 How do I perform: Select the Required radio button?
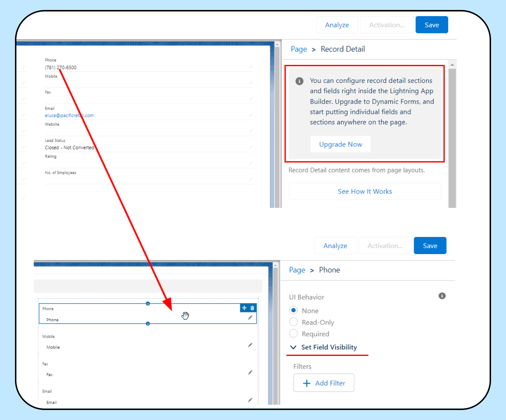pyautogui.click(x=294, y=334)
